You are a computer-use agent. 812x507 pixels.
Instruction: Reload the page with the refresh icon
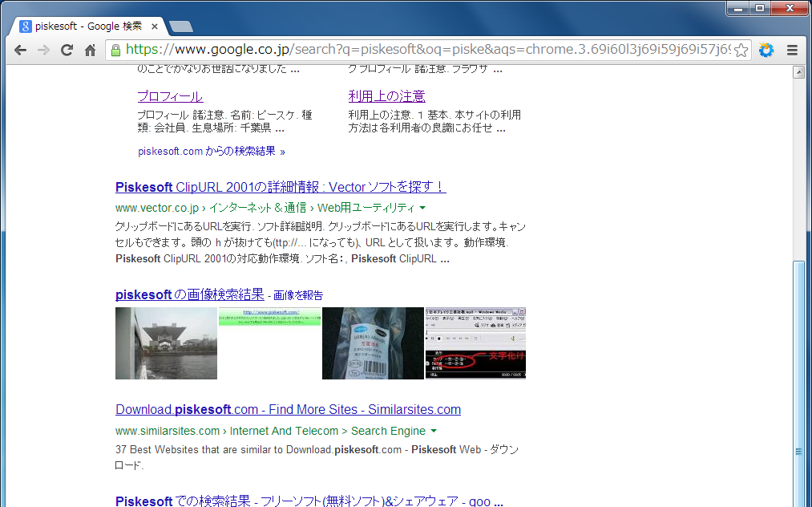[x=67, y=51]
